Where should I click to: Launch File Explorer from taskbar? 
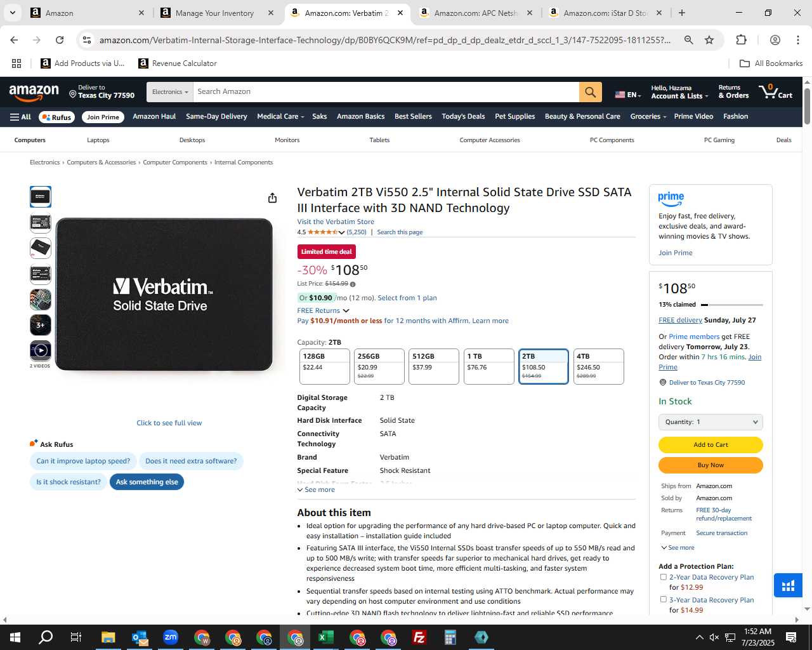(108, 637)
